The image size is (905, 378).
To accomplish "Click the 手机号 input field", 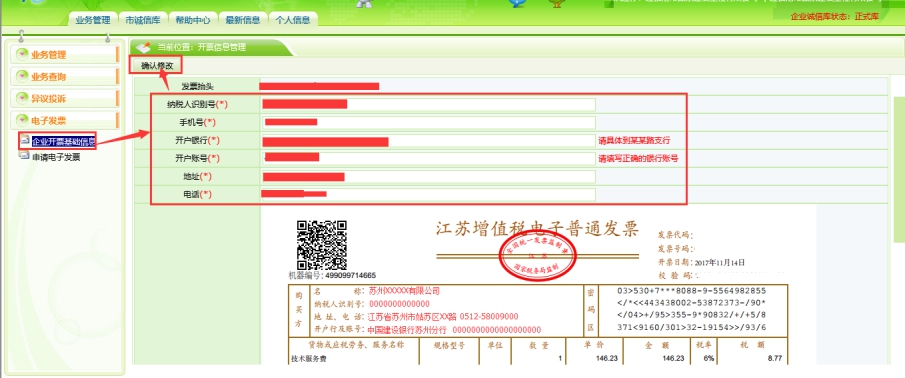I will [x=428, y=122].
